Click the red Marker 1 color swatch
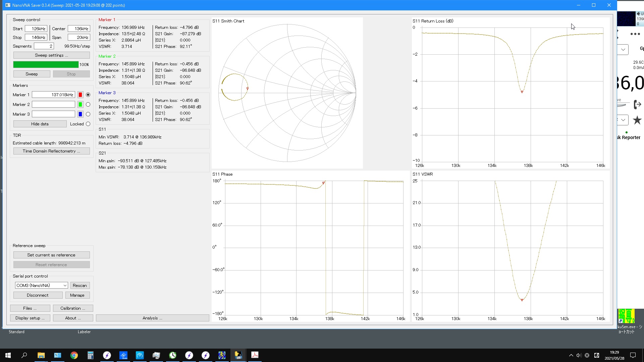644x362 pixels. point(80,95)
